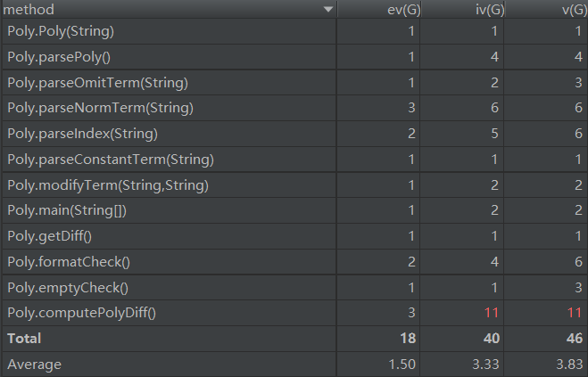Image resolution: width=588 pixels, height=377 pixels.
Task: Select the Poly.parseConstantTerm(String) row
Action: 110,160
